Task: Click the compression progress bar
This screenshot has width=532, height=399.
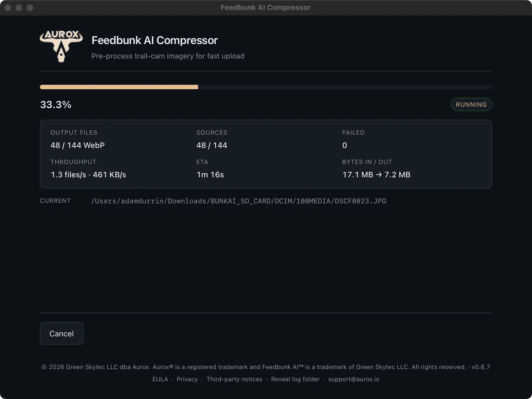Action: (x=266, y=87)
